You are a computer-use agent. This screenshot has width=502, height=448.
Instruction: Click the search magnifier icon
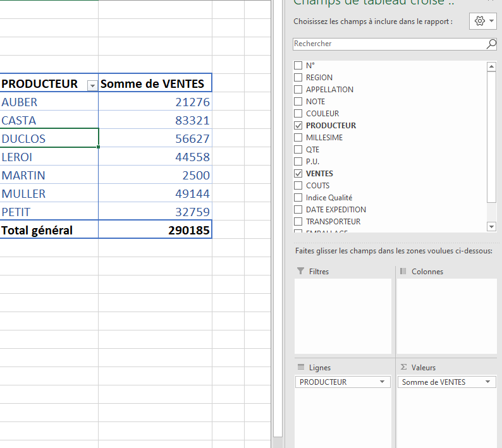491,44
